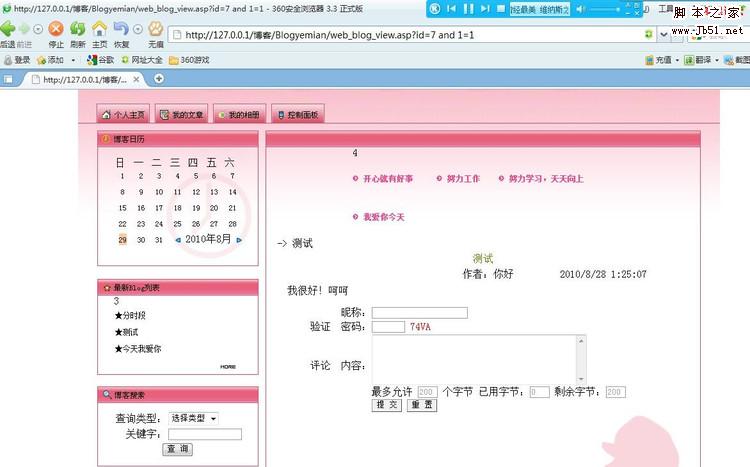This screenshot has width=750, height=467.
Task: Expand the arrow next to 添加
Action: click(73, 60)
